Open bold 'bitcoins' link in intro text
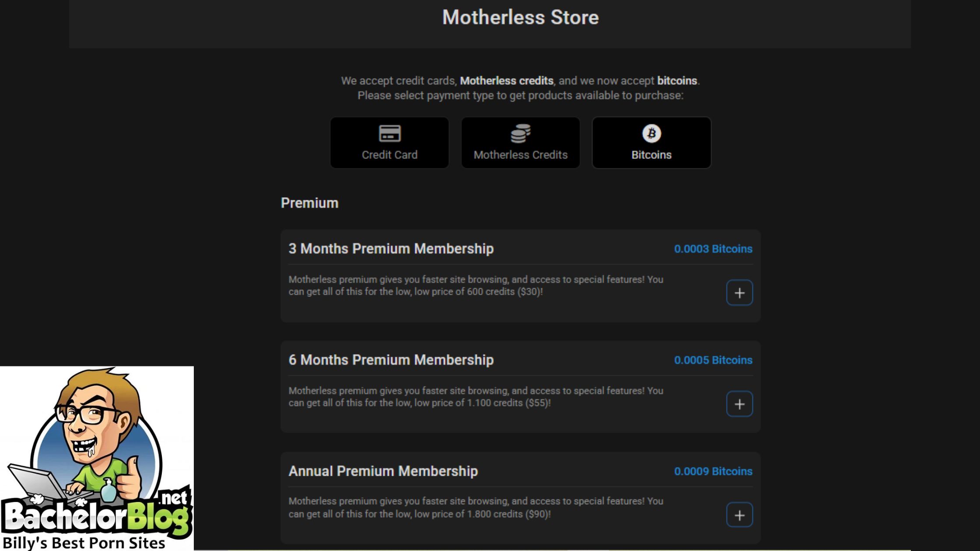Screen dimensions: 980x551 coord(677,81)
